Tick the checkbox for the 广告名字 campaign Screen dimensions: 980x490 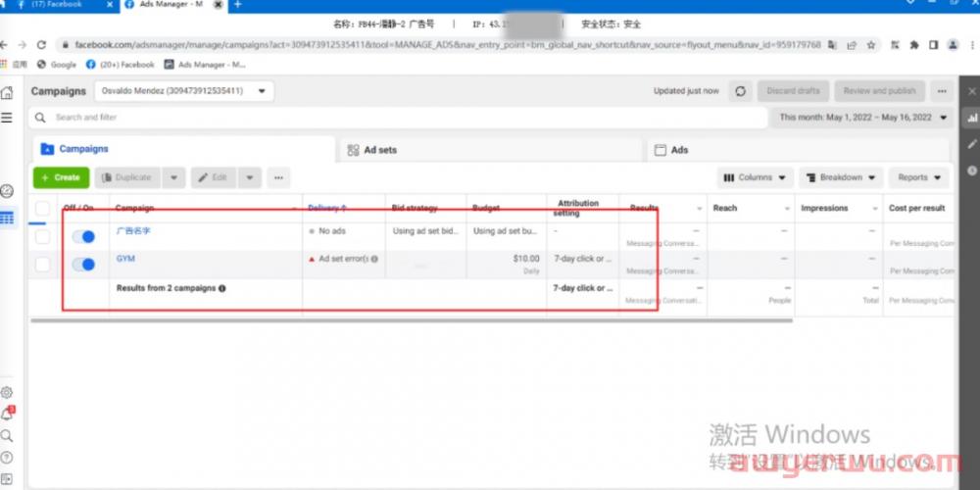[x=42, y=237]
